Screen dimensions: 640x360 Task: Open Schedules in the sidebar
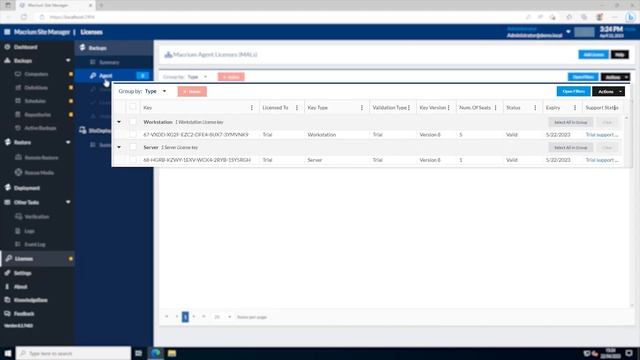tap(35, 101)
